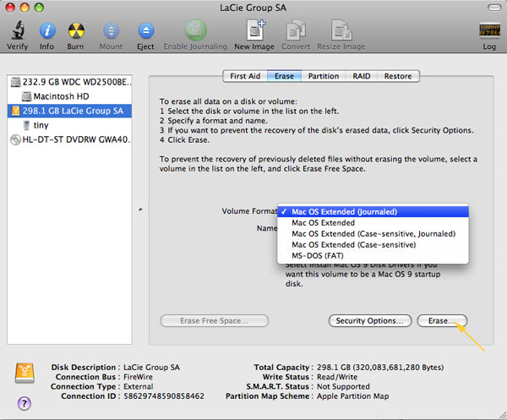Click the Verify microscope icon
Viewport: 507px width, 420px height.
coord(18,30)
